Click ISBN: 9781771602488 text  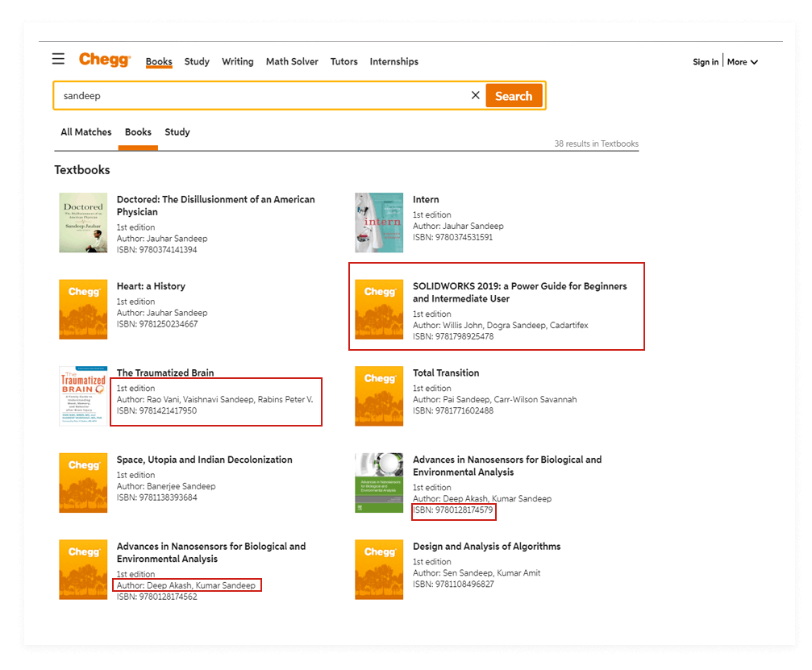pos(453,410)
